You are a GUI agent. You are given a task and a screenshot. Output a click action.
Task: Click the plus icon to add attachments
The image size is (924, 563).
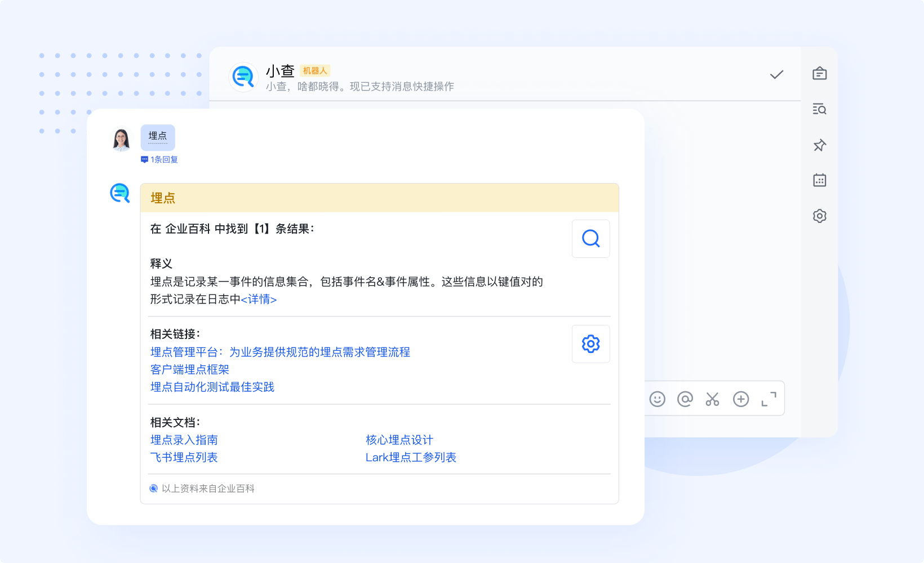pos(741,399)
